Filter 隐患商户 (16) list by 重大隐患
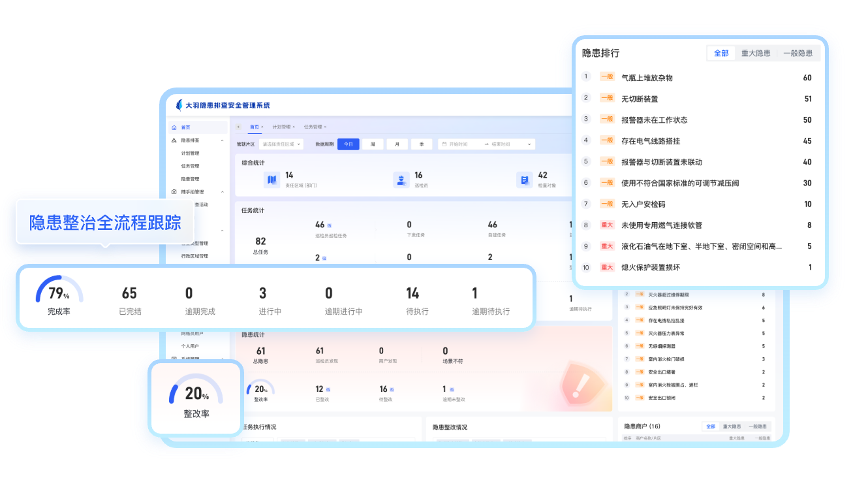 (732, 426)
